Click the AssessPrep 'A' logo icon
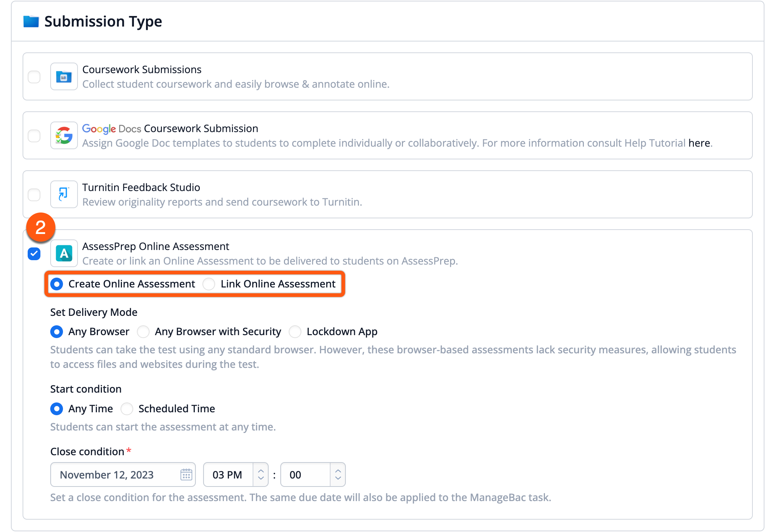 tap(64, 253)
